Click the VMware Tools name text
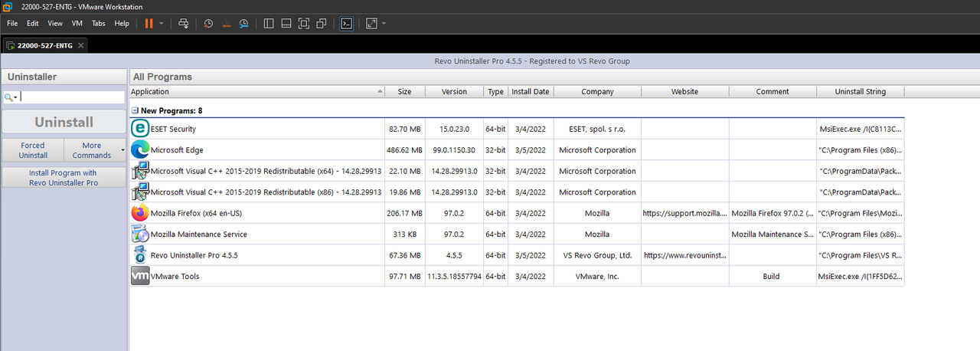The width and height of the screenshot is (980, 351). [x=175, y=277]
